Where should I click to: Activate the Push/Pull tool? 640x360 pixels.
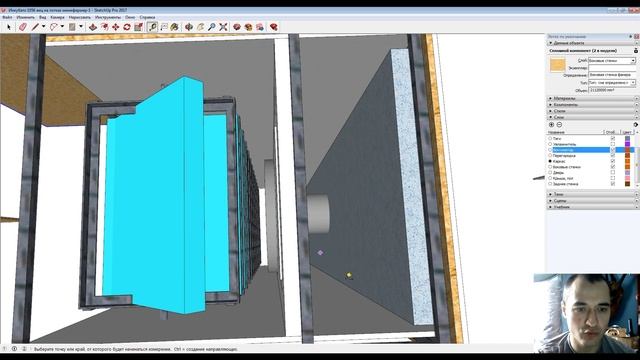click(x=93, y=27)
